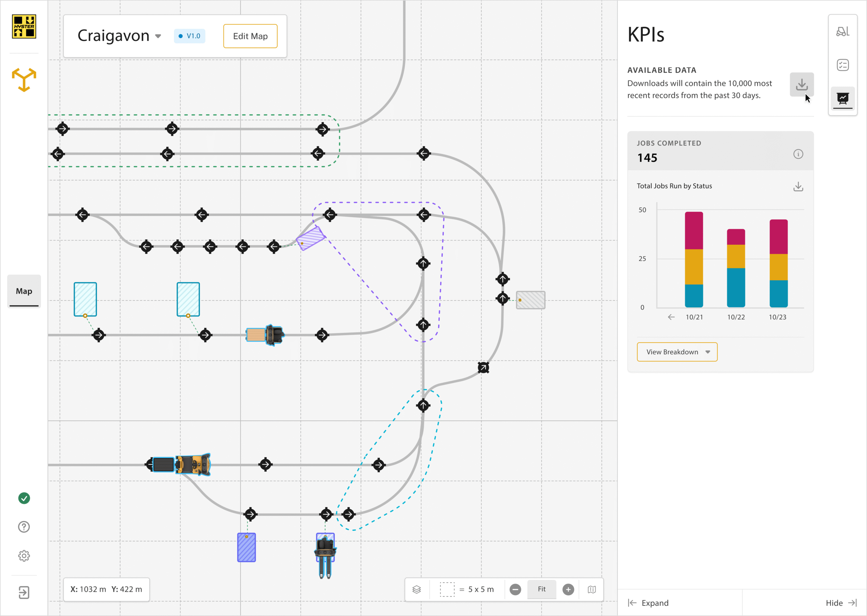Select the KPIs chart panel tab
The image size is (867, 616).
[843, 98]
